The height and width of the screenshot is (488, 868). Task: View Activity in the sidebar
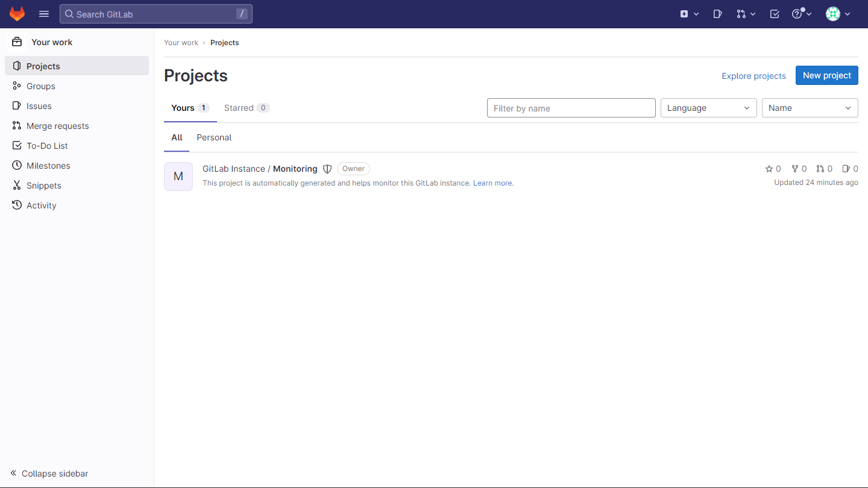pyautogui.click(x=77, y=205)
